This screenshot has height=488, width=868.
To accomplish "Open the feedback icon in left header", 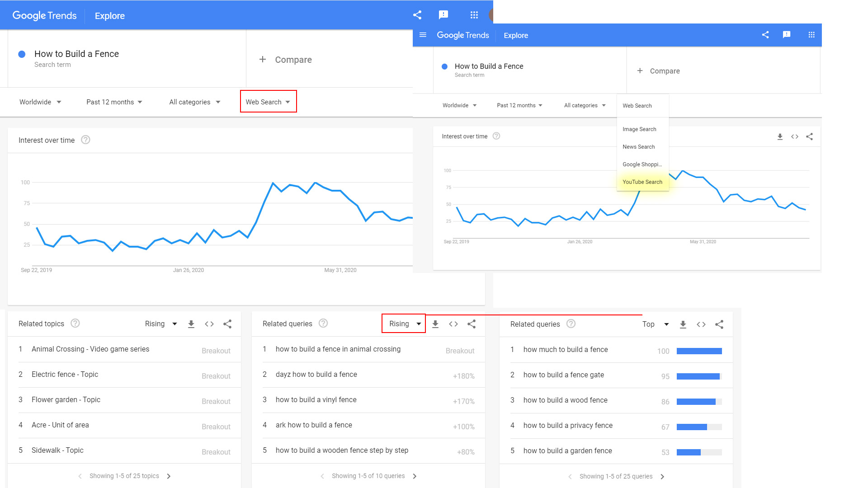I will [x=443, y=15].
